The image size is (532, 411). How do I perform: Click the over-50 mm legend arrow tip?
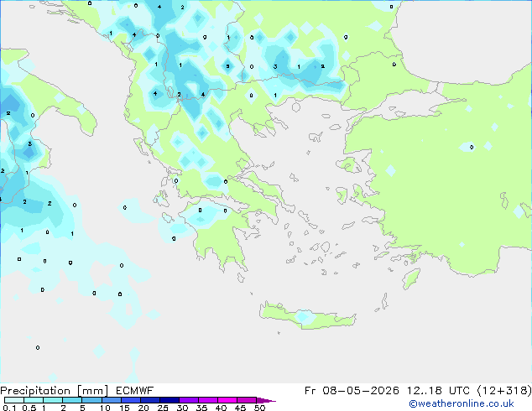coord(266,400)
